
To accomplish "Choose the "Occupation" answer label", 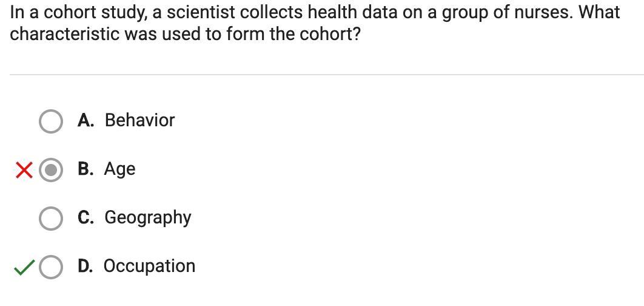I will coord(149,266).
